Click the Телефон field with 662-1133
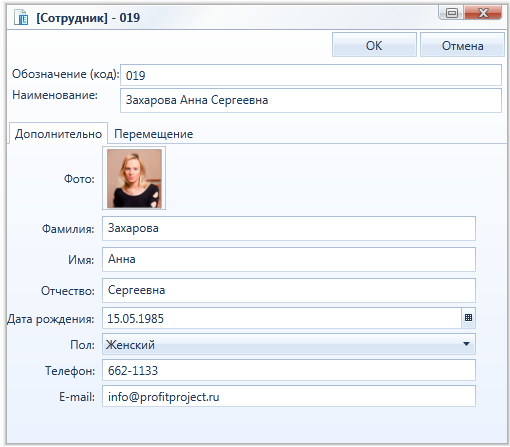Screen dimensions: 510x447 (x=289, y=370)
